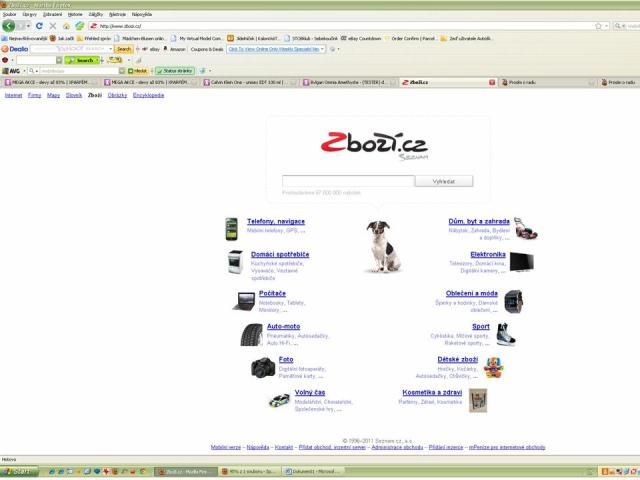Open the Encyklopedie link in Seznam navigation

pyautogui.click(x=148, y=95)
